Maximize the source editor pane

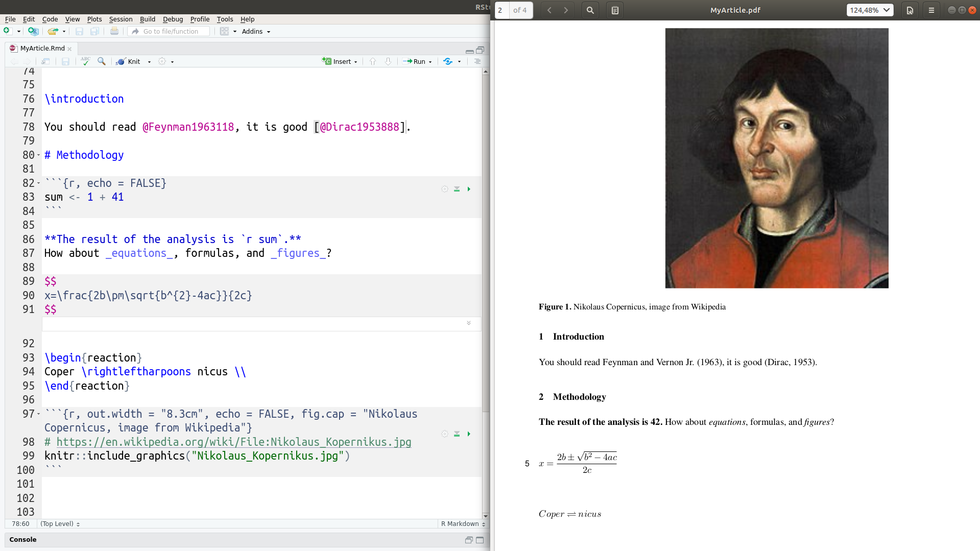(x=480, y=50)
